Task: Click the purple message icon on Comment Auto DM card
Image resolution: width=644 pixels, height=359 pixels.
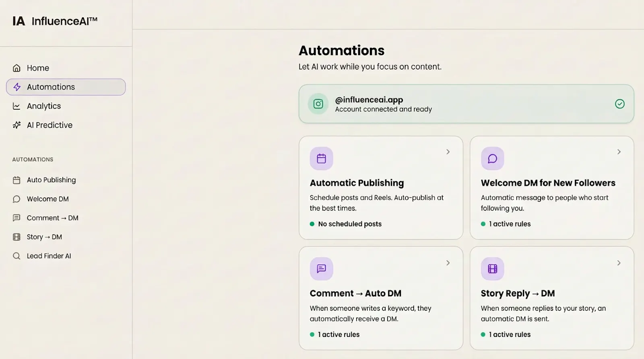Action: (x=321, y=269)
